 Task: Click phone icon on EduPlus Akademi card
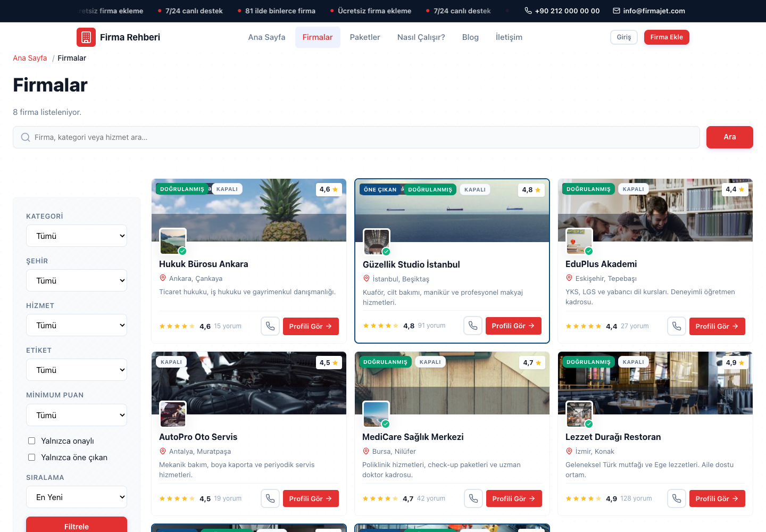click(677, 326)
